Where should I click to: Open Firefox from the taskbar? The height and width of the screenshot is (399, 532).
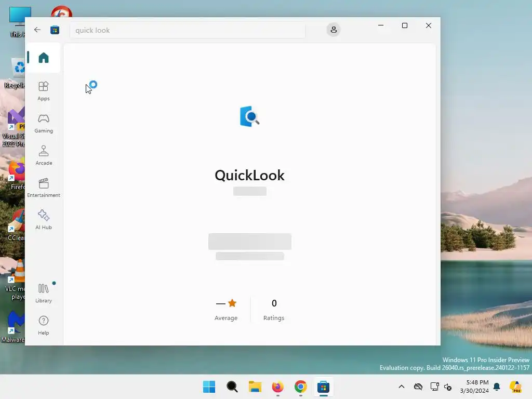tap(277, 387)
